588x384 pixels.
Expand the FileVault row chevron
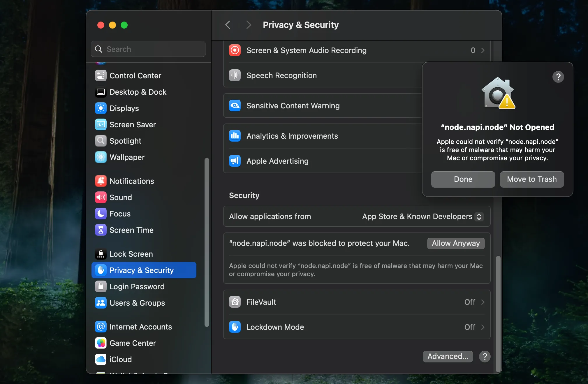[x=483, y=302]
